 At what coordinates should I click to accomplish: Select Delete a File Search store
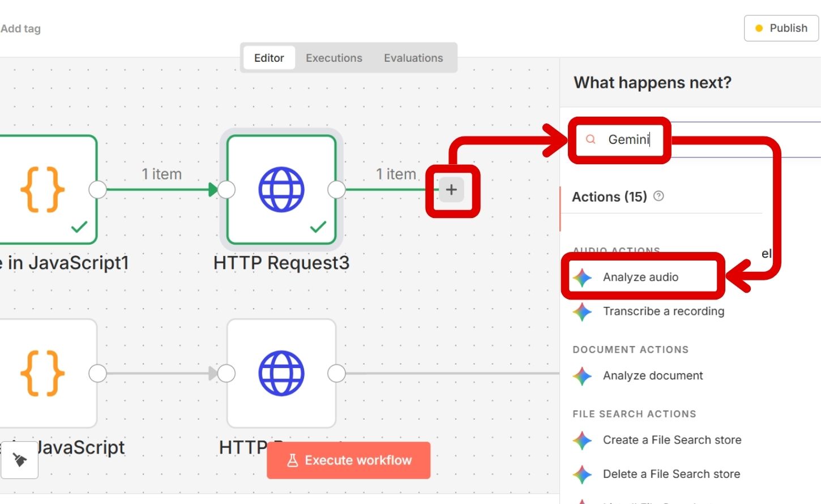point(671,474)
